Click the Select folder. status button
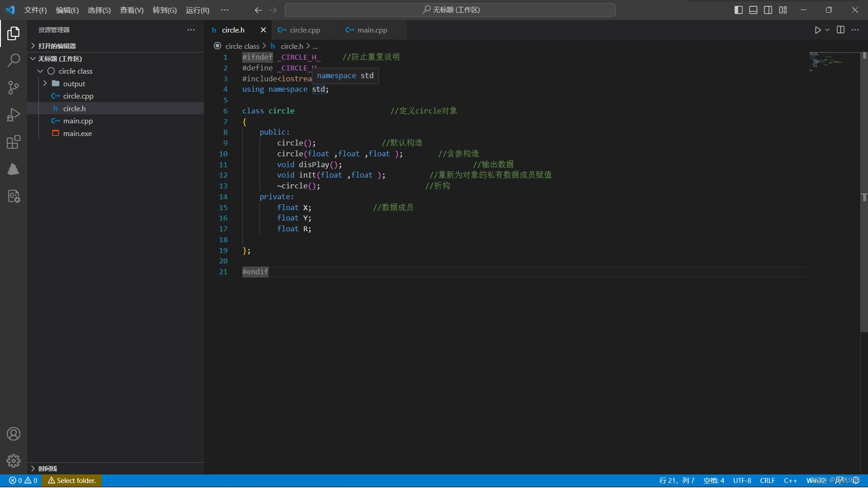The image size is (868, 488). pyautogui.click(x=72, y=480)
